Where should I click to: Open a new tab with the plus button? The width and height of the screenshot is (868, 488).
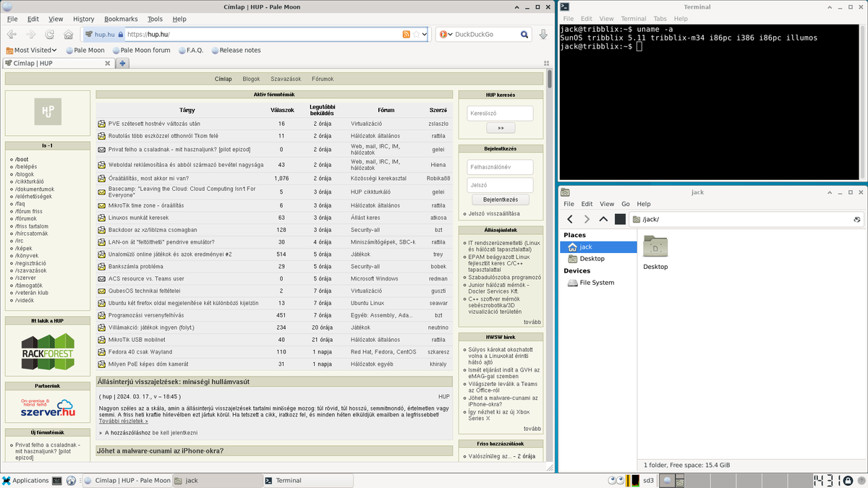pos(123,64)
